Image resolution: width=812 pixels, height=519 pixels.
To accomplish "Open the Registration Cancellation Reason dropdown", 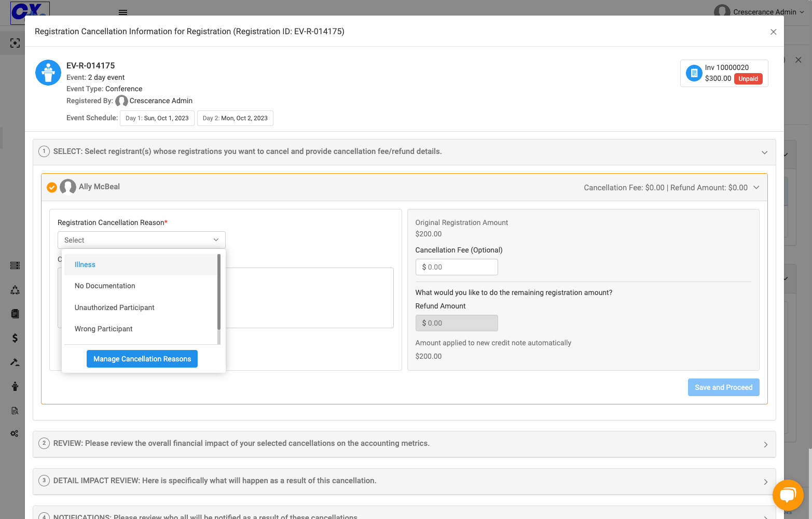I will [x=142, y=240].
